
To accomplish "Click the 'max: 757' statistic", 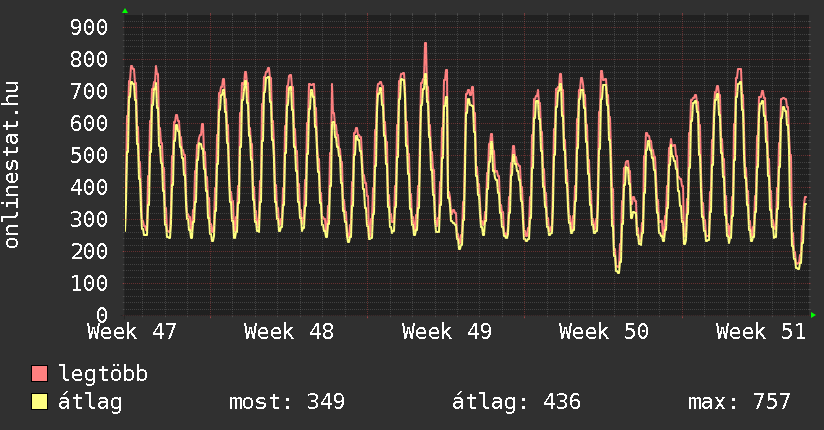I will tap(739, 402).
